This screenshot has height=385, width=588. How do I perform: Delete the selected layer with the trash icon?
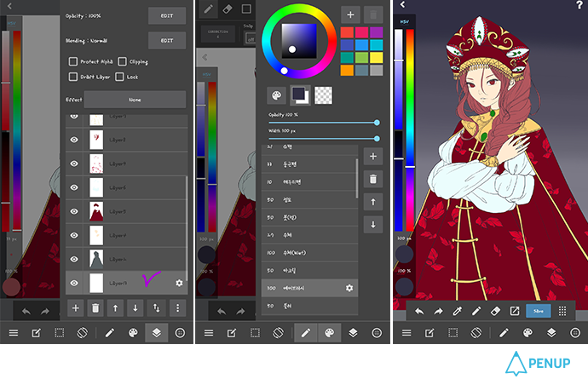coord(95,308)
